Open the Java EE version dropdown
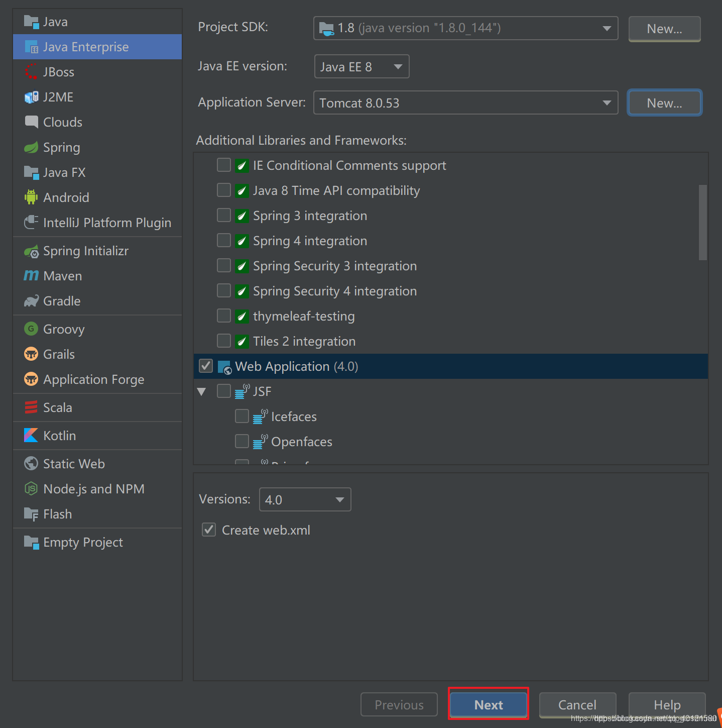The width and height of the screenshot is (722, 728). (x=362, y=66)
